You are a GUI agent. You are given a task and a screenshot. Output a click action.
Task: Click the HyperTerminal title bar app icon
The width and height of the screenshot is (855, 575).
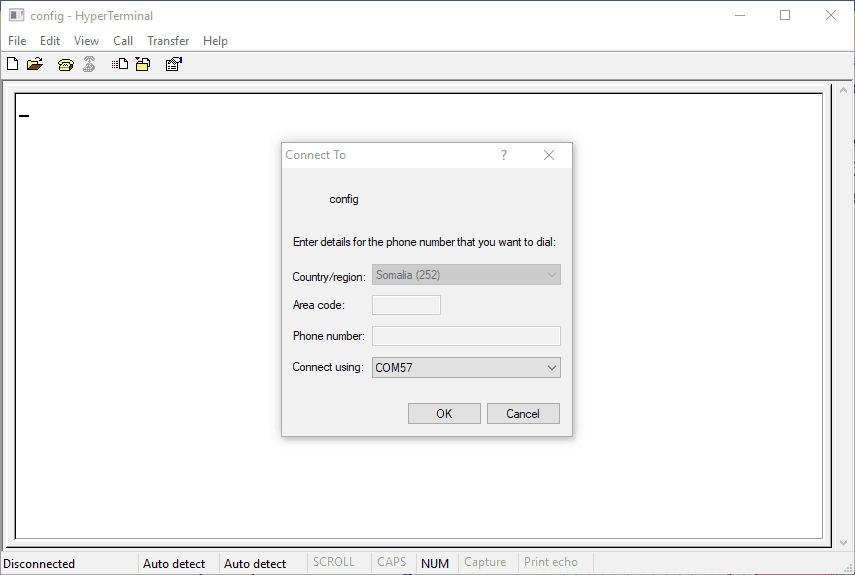click(16, 16)
